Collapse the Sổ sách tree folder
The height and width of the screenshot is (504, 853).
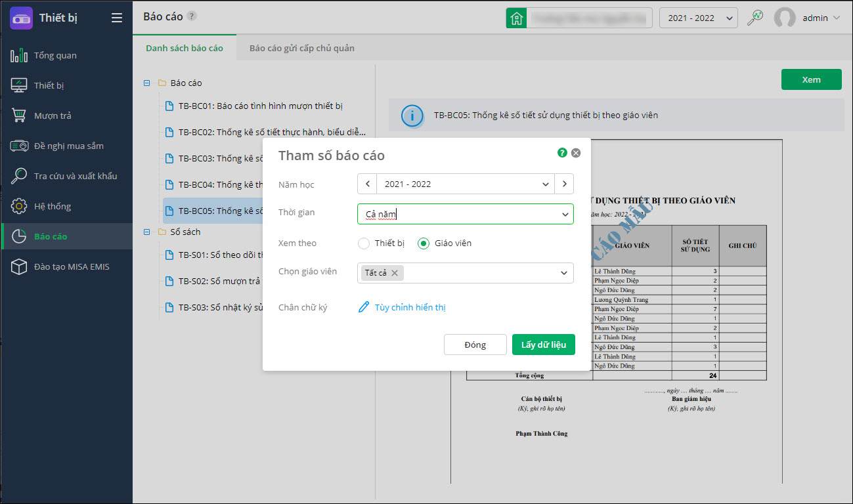(146, 232)
